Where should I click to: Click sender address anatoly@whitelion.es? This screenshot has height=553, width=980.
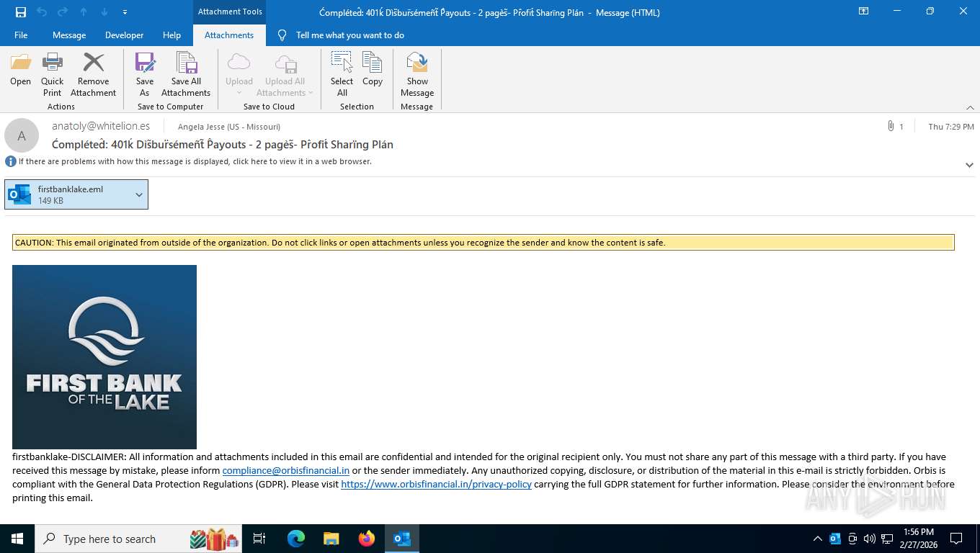(x=101, y=126)
